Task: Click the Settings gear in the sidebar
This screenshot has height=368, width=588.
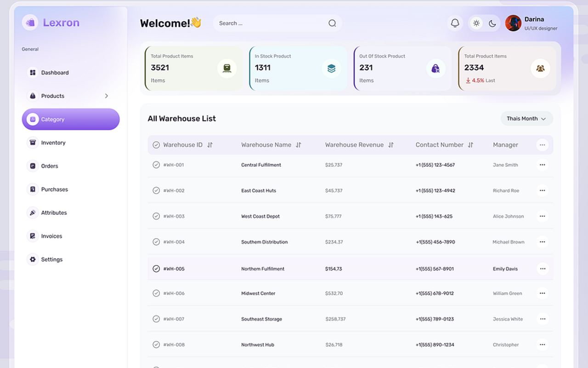Action: tap(33, 259)
